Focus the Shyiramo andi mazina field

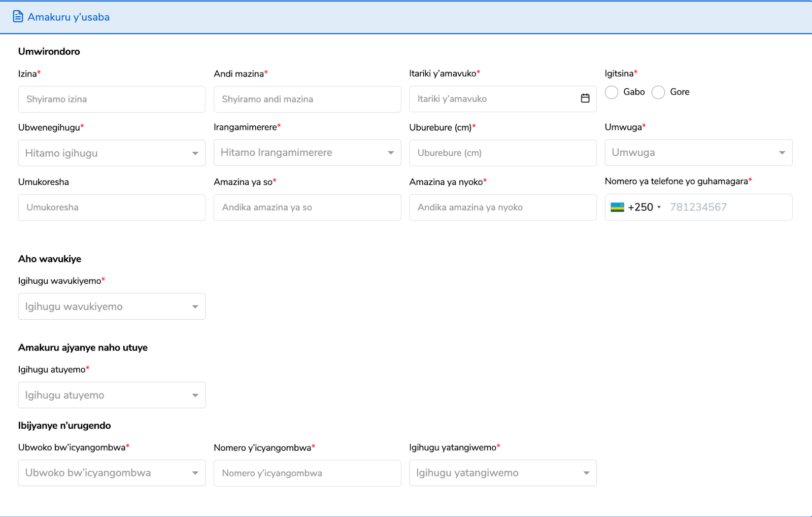tap(307, 99)
